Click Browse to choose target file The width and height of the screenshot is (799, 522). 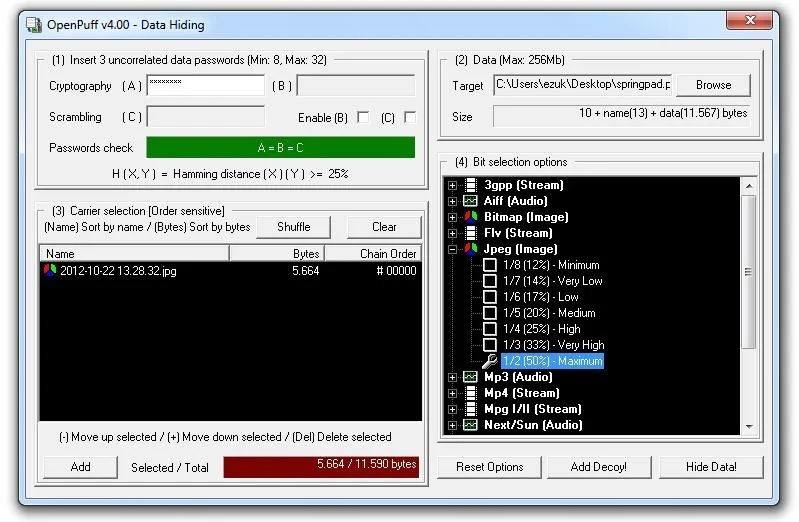click(x=713, y=85)
